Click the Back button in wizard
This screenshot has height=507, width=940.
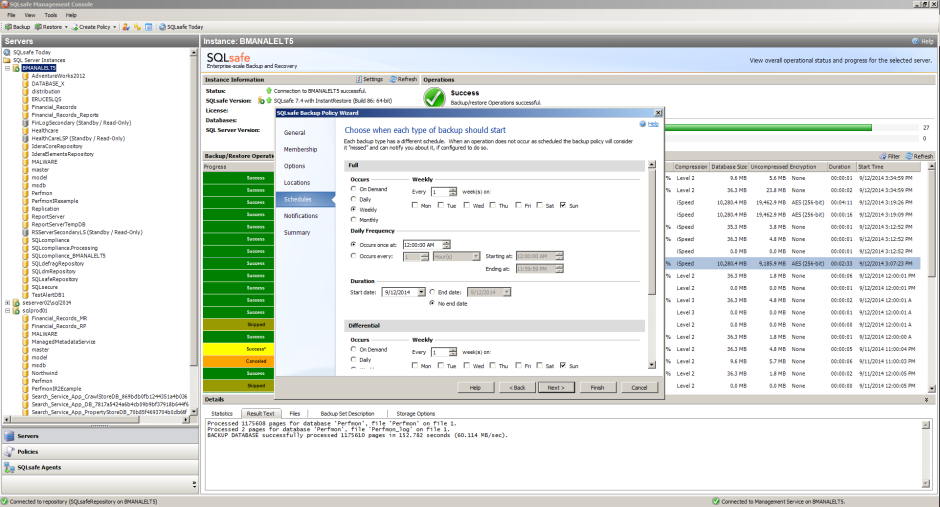pos(517,388)
